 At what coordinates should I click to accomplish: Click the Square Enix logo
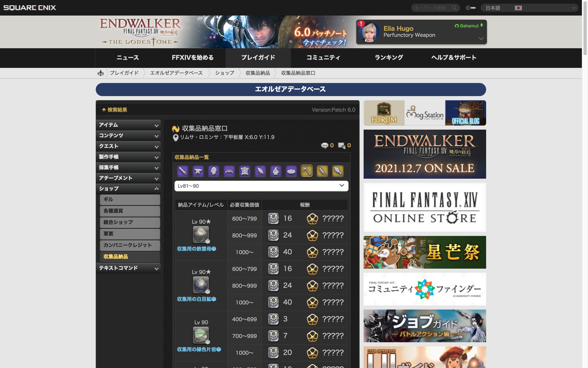(30, 8)
